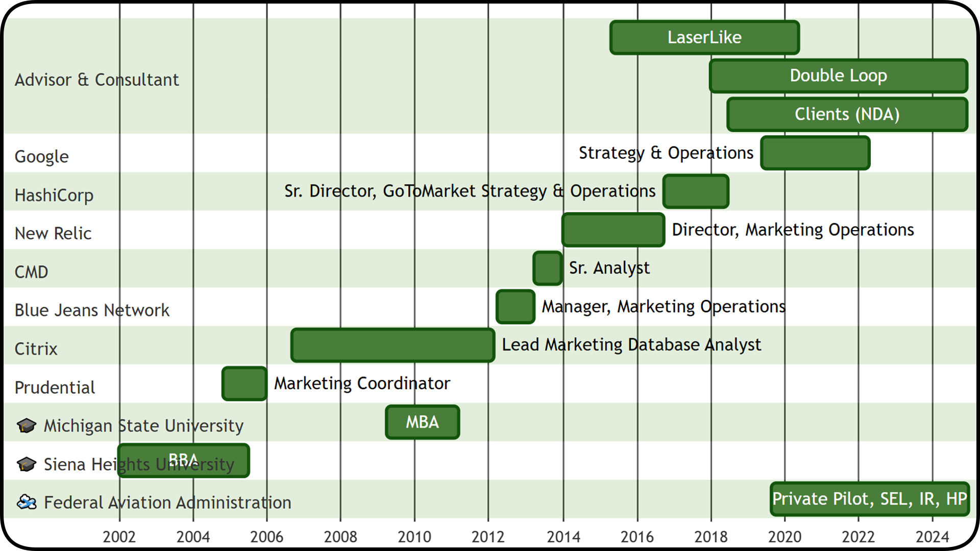Click the 2012 axis label
Image resolution: width=980 pixels, height=551 pixels.
488,537
